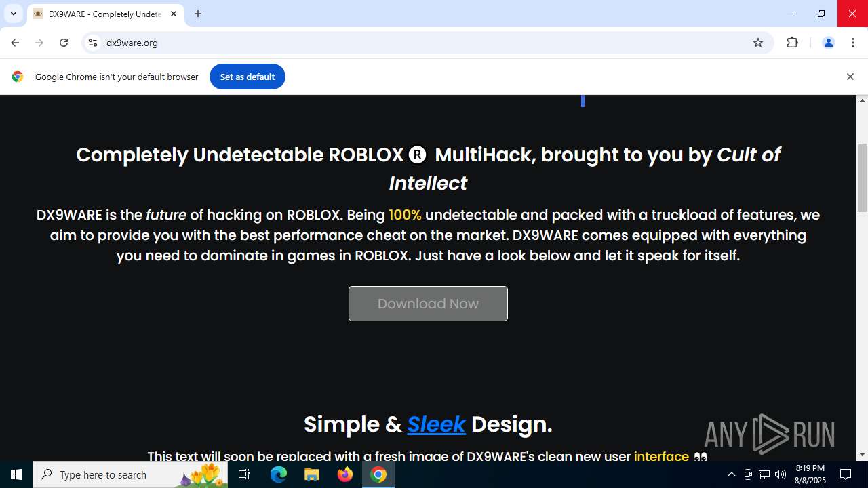Select Chrome icon in the taskbar

(378, 474)
